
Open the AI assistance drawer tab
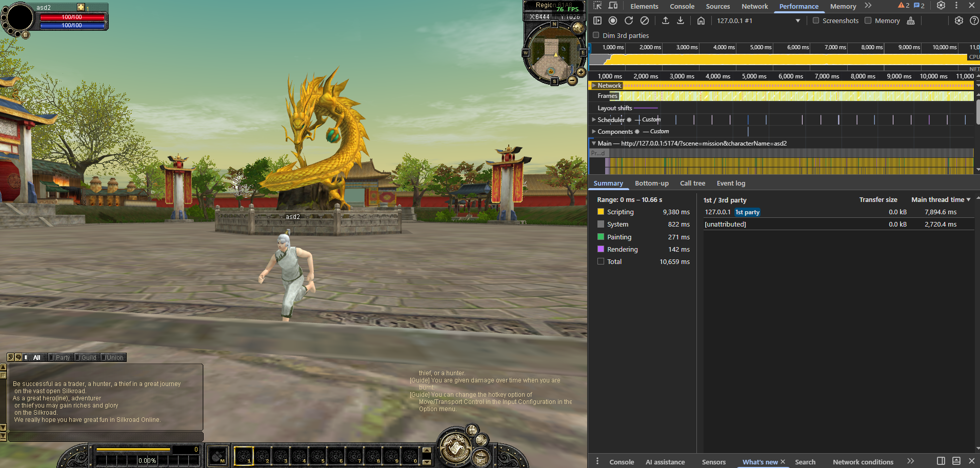[x=665, y=462]
